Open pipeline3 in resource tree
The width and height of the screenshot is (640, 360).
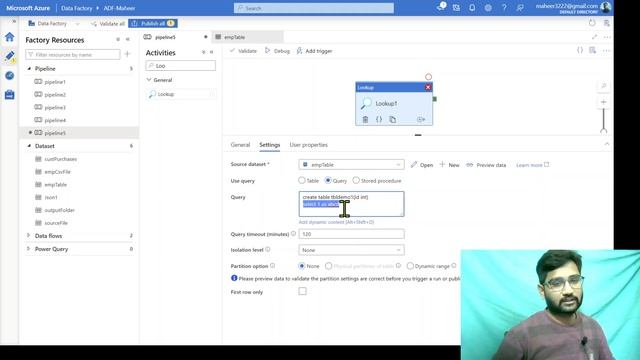tap(55, 107)
